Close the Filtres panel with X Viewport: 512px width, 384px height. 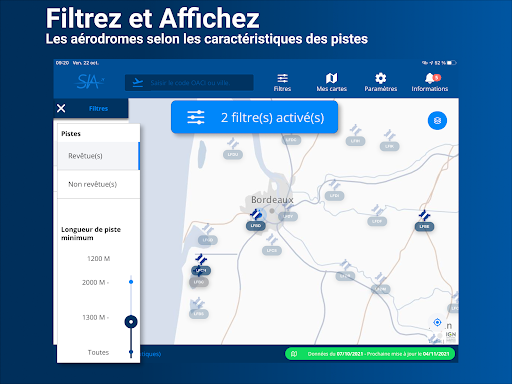[x=61, y=108]
